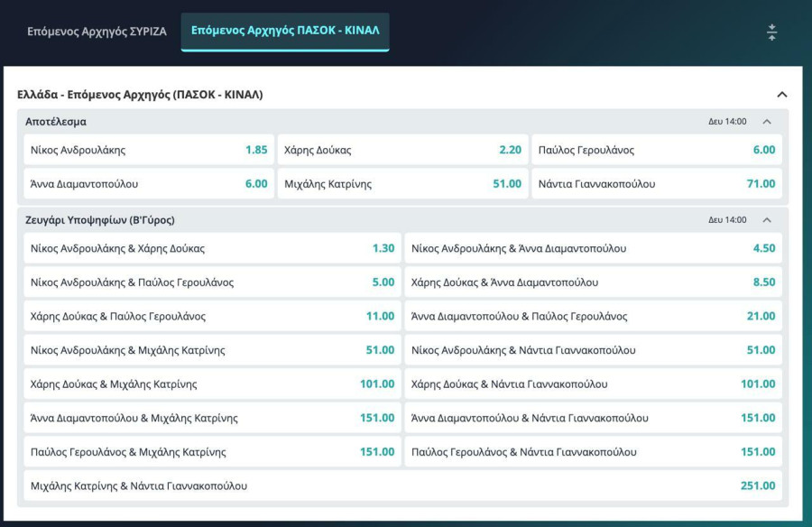The height and width of the screenshot is (527, 812).
Task: Collapse the Αποτέλεσμα market
Action: 767,122
